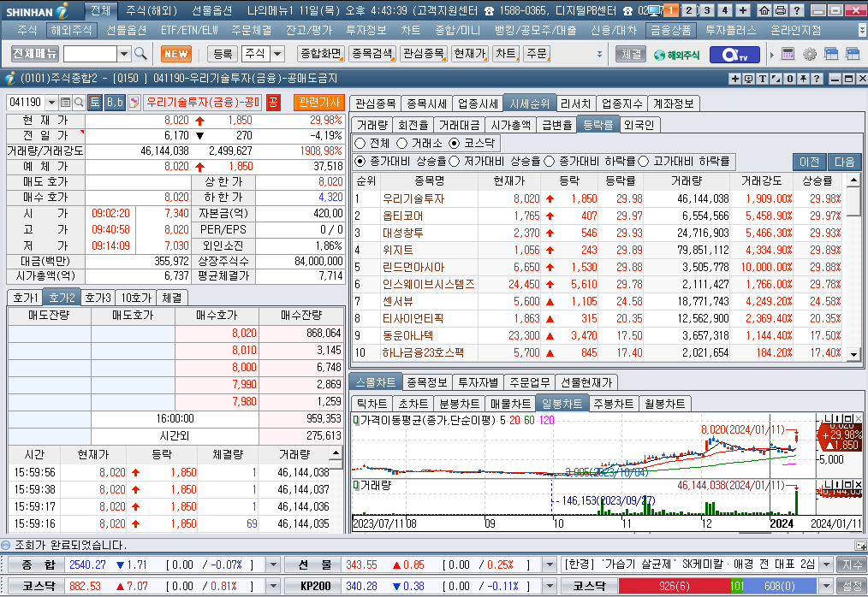
Task: Select 고가대비 하락율 radio option
Action: click(643, 161)
